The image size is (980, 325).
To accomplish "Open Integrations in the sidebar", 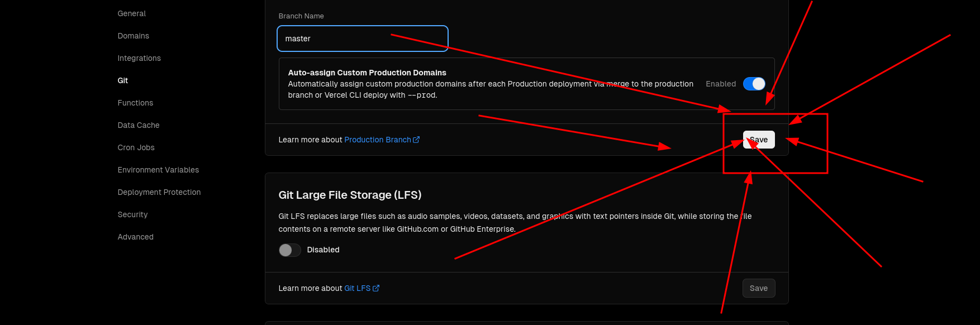I will [139, 58].
